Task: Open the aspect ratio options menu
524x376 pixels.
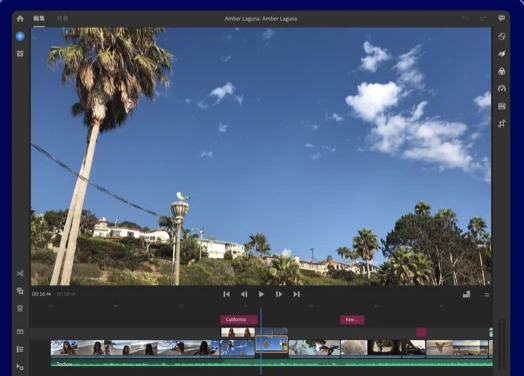Action: pos(467,294)
